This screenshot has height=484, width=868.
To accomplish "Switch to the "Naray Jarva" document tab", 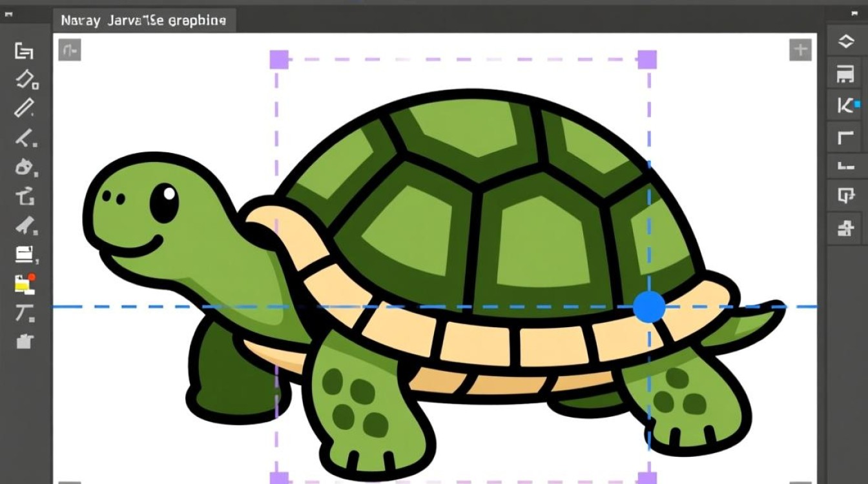I will pos(143,20).
